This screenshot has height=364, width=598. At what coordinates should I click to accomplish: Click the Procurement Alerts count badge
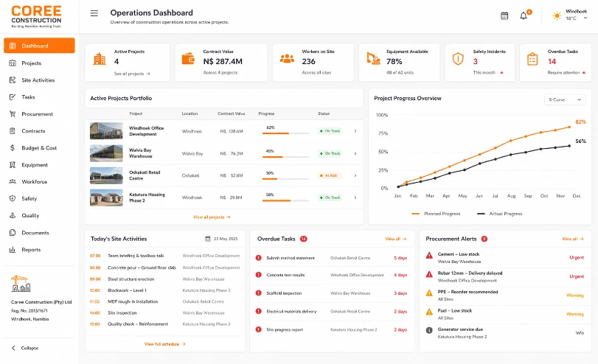(x=484, y=239)
